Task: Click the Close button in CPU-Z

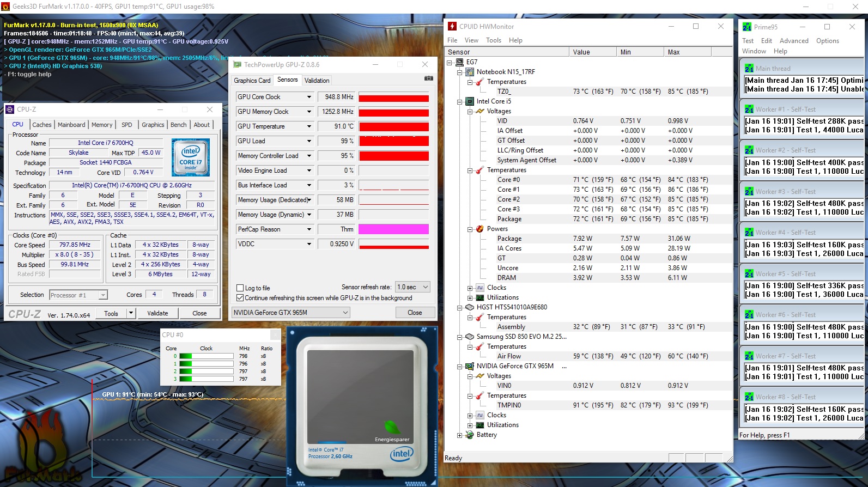Action: click(199, 313)
